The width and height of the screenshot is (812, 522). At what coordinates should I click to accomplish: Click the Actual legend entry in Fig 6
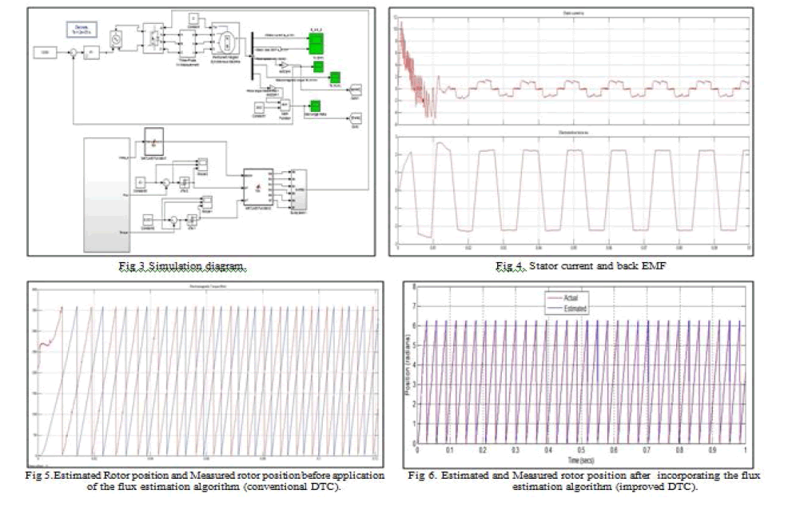(571, 298)
